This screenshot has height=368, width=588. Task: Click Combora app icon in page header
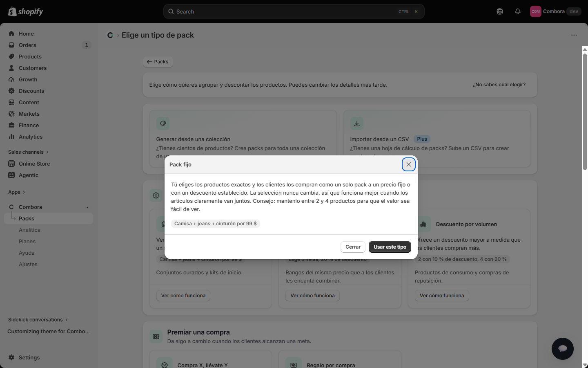click(x=110, y=35)
